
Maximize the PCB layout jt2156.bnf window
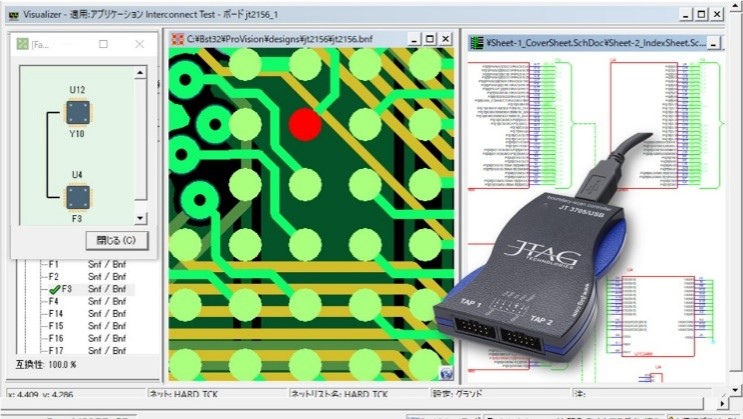click(429, 40)
